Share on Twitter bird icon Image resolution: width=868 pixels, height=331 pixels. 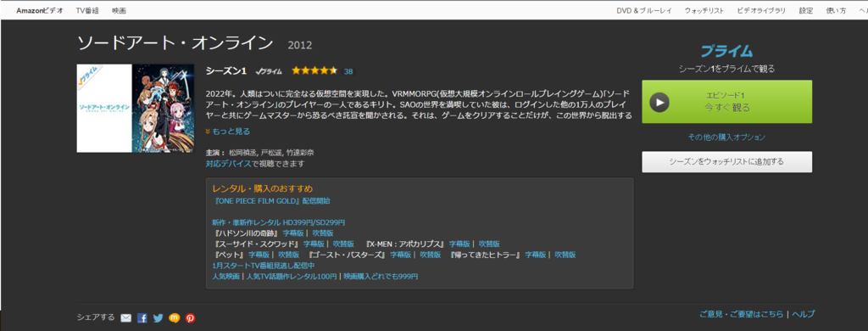click(159, 318)
